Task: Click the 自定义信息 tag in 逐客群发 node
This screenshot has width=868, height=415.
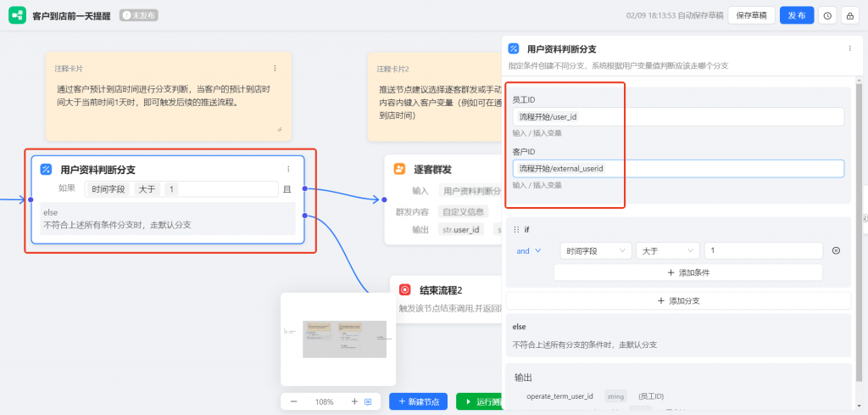Action: click(x=463, y=211)
